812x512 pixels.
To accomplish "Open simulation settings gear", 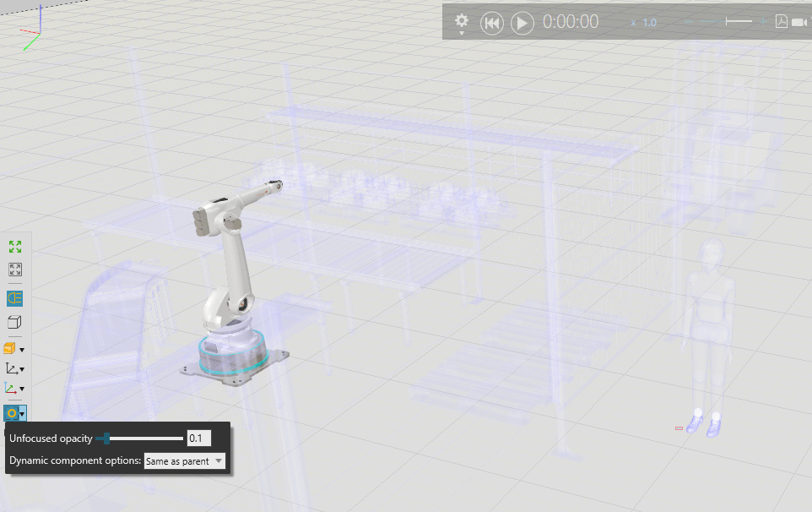I will 462,22.
